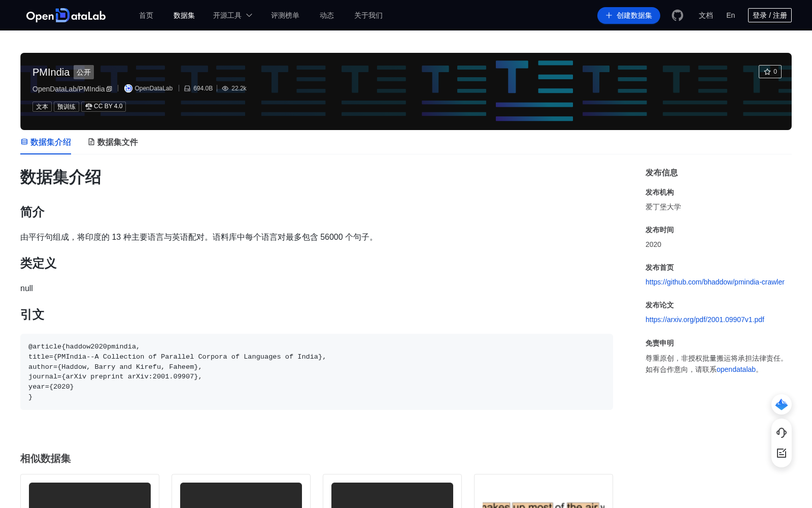Open the GitHub icon link
812x508 pixels.
click(678, 15)
